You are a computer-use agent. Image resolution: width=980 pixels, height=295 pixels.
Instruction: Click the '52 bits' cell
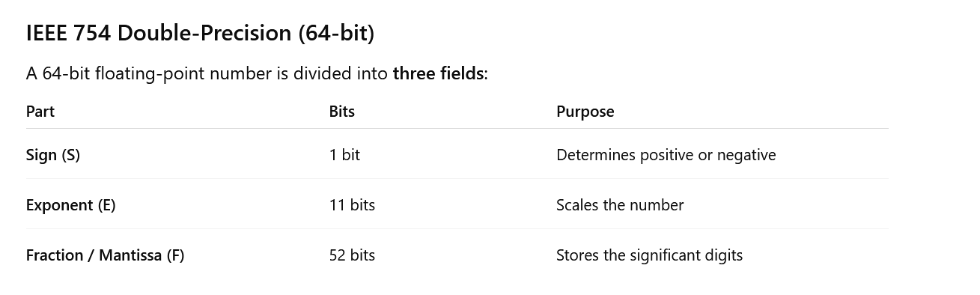tap(352, 255)
